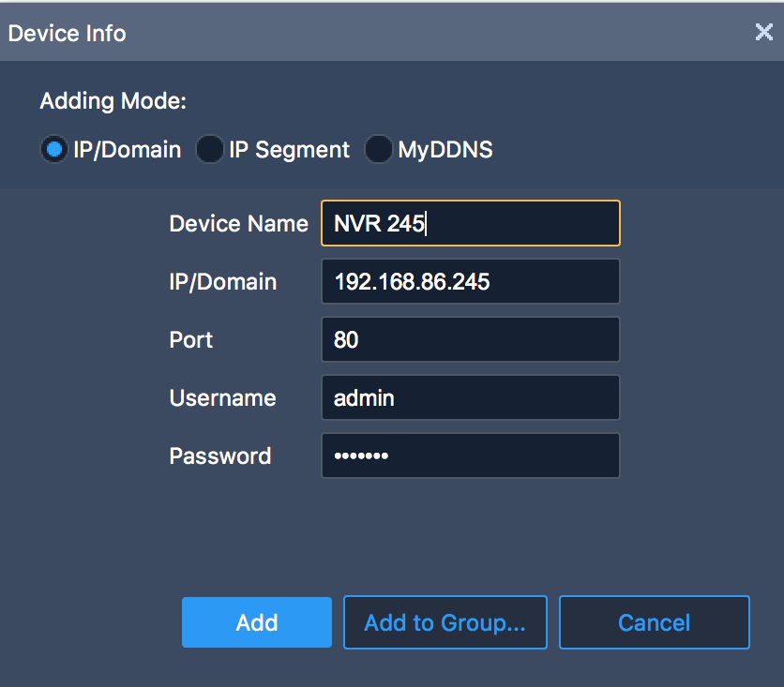
Task: Click the Username field label
Action: tap(222, 397)
